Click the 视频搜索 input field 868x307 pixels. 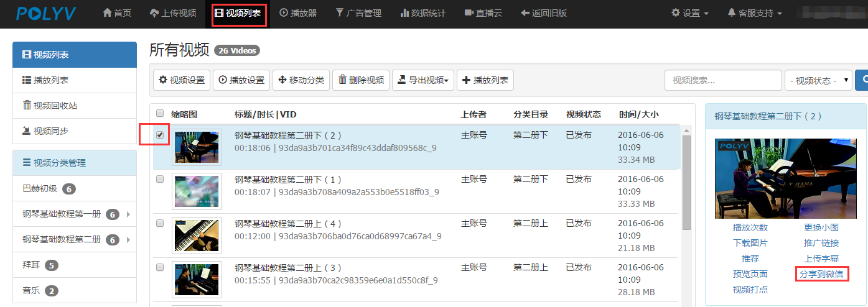(722, 80)
